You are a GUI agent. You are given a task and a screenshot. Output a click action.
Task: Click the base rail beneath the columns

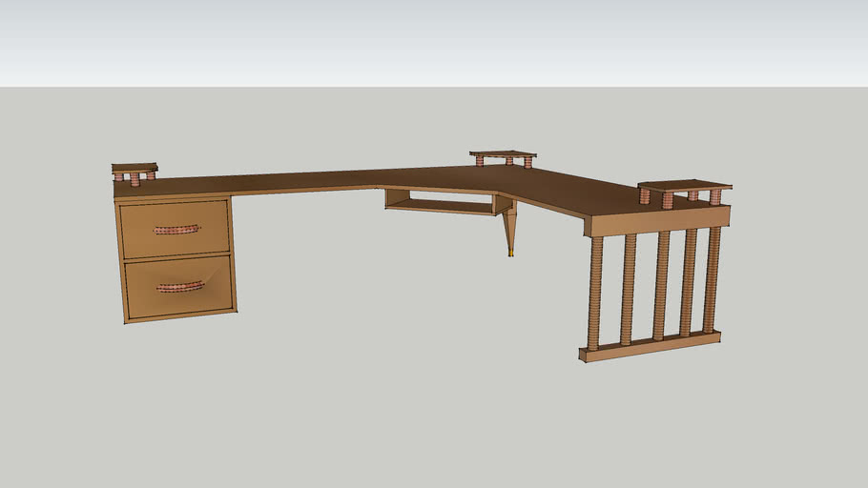click(x=650, y=346)
